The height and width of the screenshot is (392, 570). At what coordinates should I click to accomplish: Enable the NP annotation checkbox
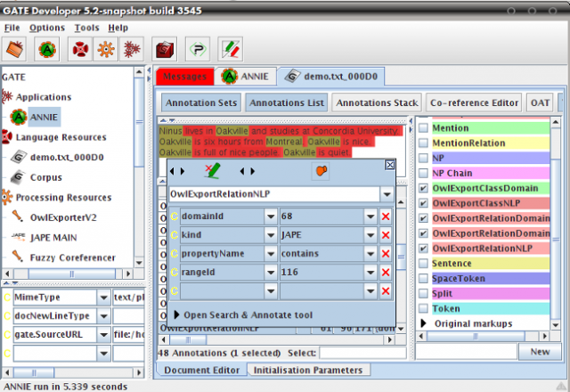coord(423,159)
